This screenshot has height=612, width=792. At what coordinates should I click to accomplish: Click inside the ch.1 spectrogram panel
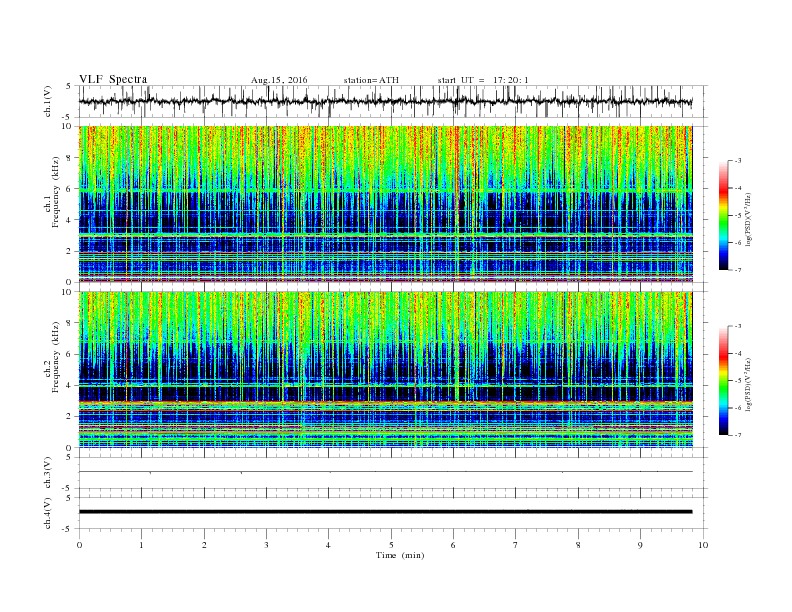point(385,204)
